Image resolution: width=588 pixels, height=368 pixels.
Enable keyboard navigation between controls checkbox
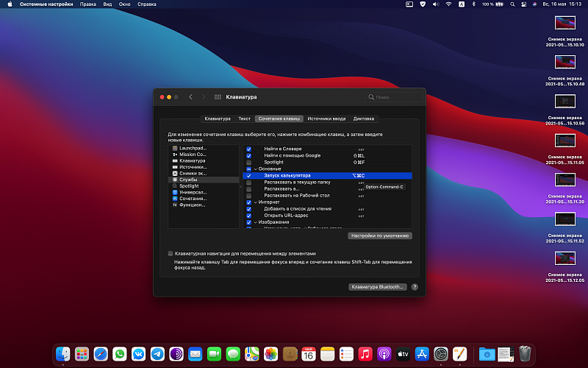click(x=171, y=253)
